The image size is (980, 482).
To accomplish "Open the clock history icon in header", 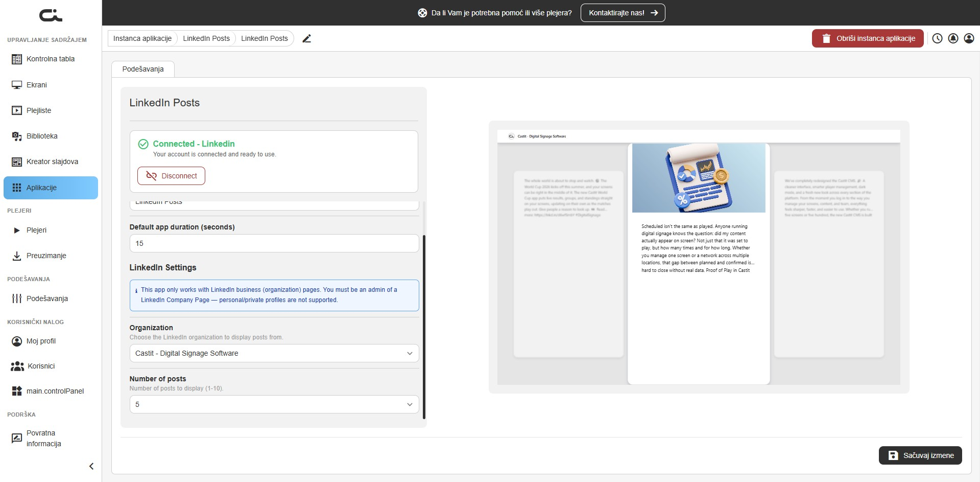I will click(x=937, y=38).
